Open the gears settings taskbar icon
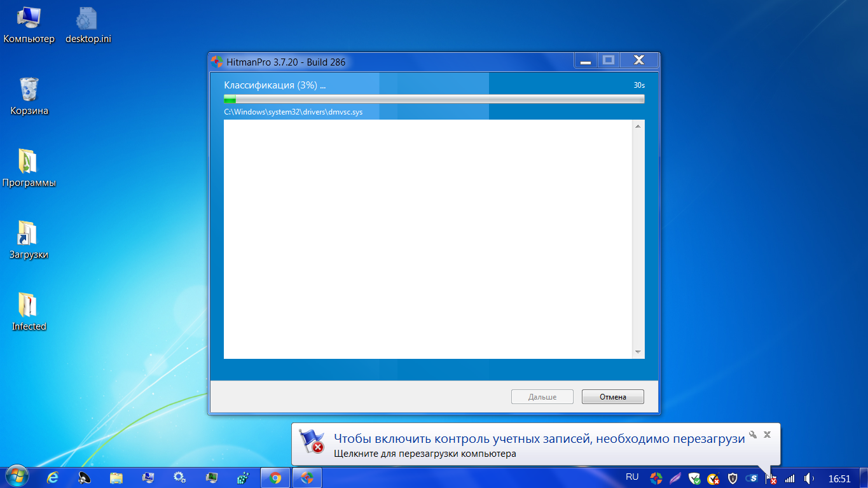This screenshot has height=488, width=868. point(180,478)
